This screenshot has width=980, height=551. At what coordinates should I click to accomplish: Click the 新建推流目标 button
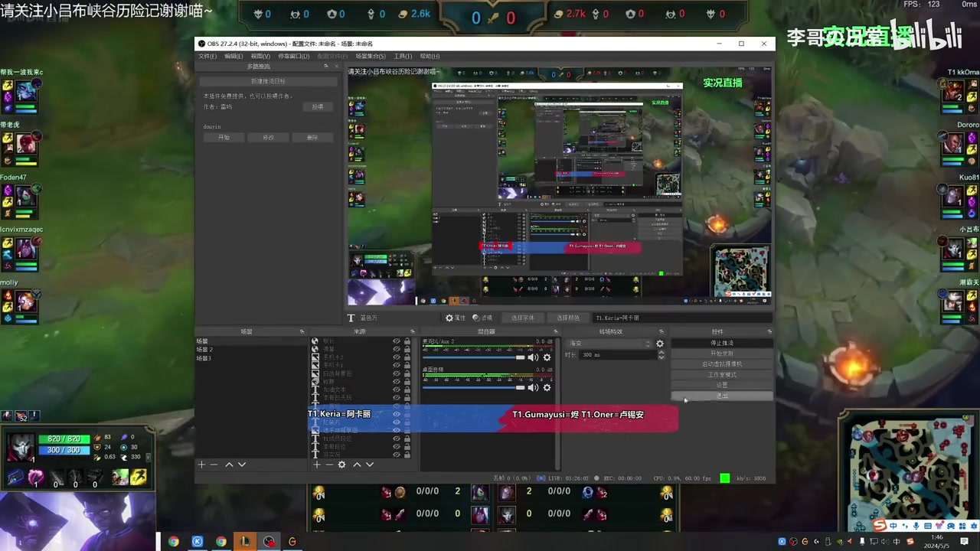(268, 81)
